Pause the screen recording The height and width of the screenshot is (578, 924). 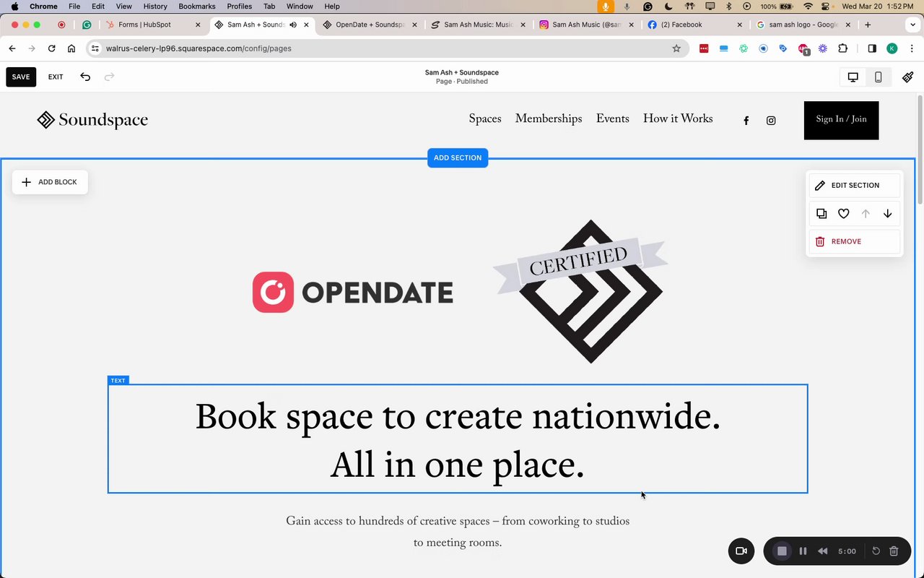(803, 551)
